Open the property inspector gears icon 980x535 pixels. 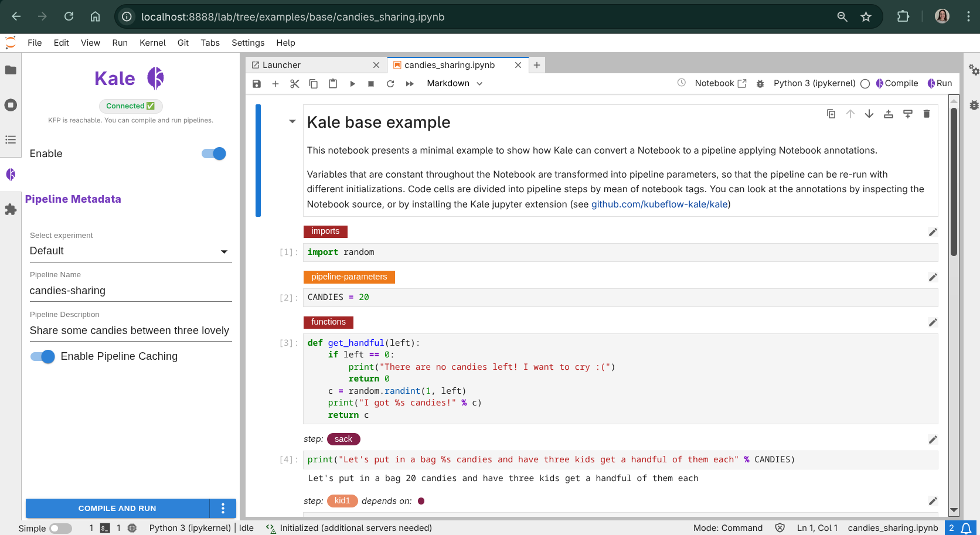(x=974, y=70)
